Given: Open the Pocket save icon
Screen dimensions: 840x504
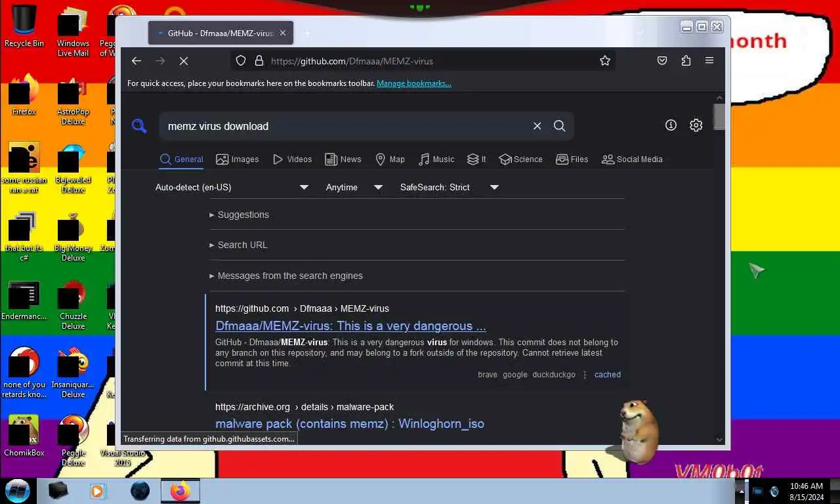Looking at the screenshot, I should [662, 60].
